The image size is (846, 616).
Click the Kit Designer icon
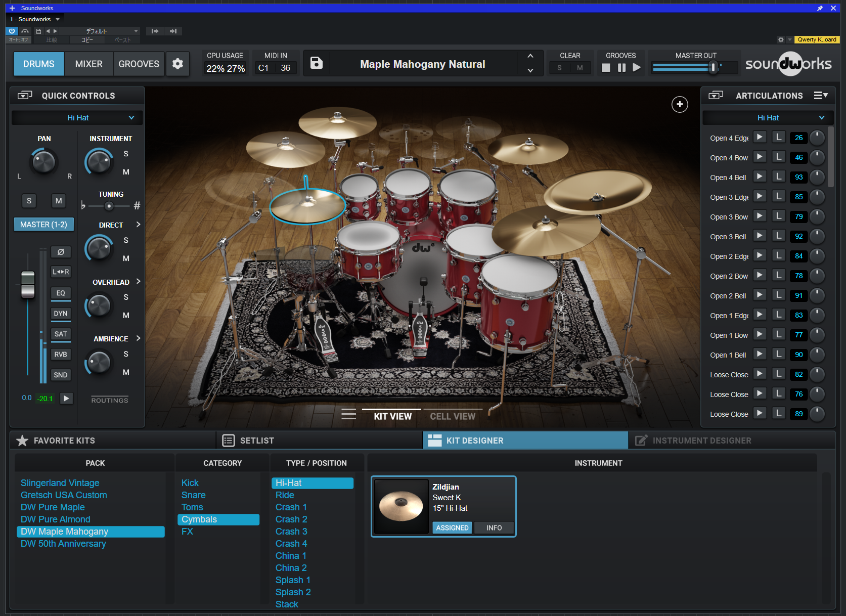(435, 441)
